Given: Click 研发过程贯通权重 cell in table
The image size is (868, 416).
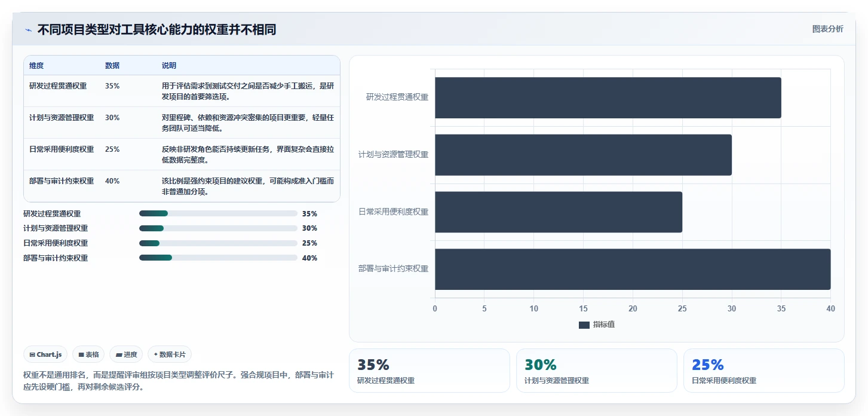Looking at the screenshot, I should point(58,86).
